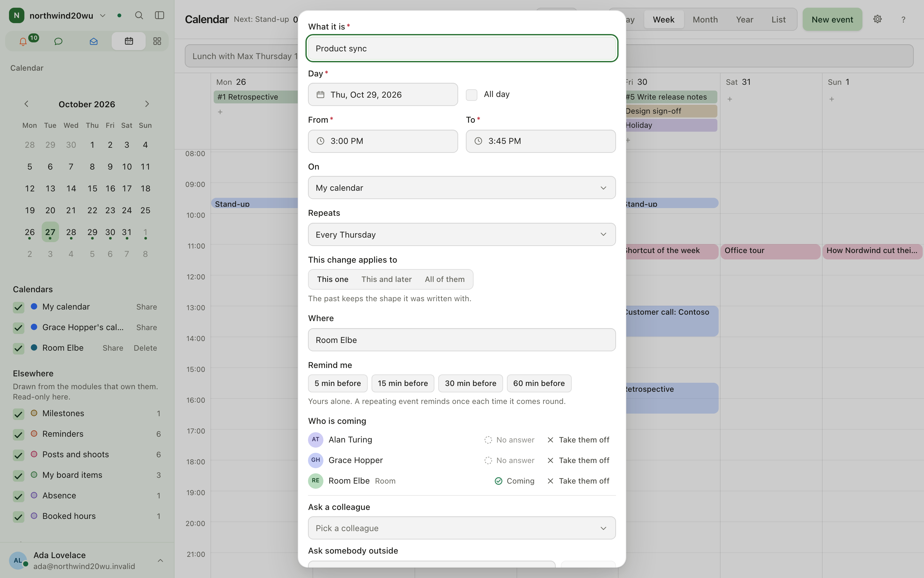Check the All day checkbox

(472, 95)
